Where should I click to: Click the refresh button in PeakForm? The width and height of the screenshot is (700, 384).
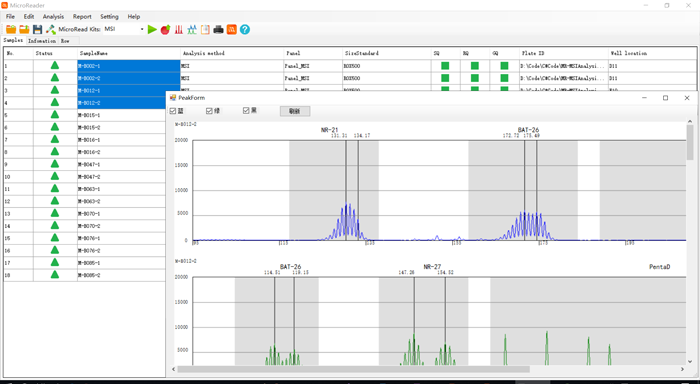tap(295, 111)
